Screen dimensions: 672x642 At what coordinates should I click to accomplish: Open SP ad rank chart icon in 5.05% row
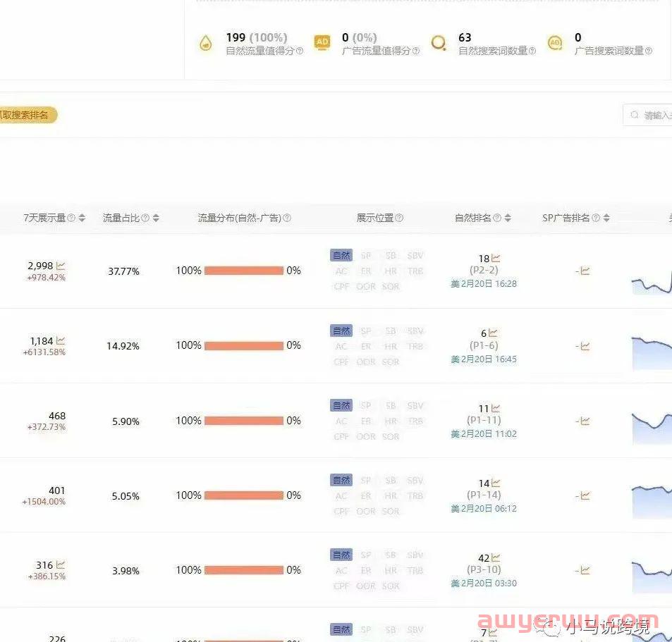585,495
